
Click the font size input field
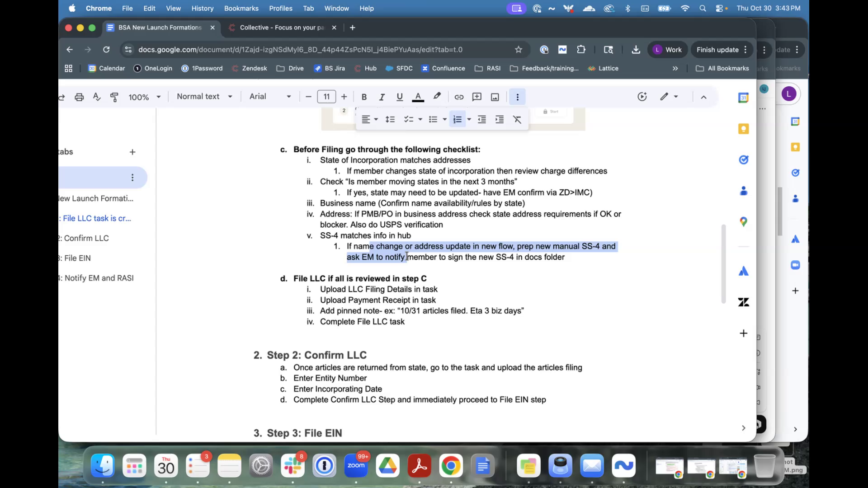click(326, 97)
